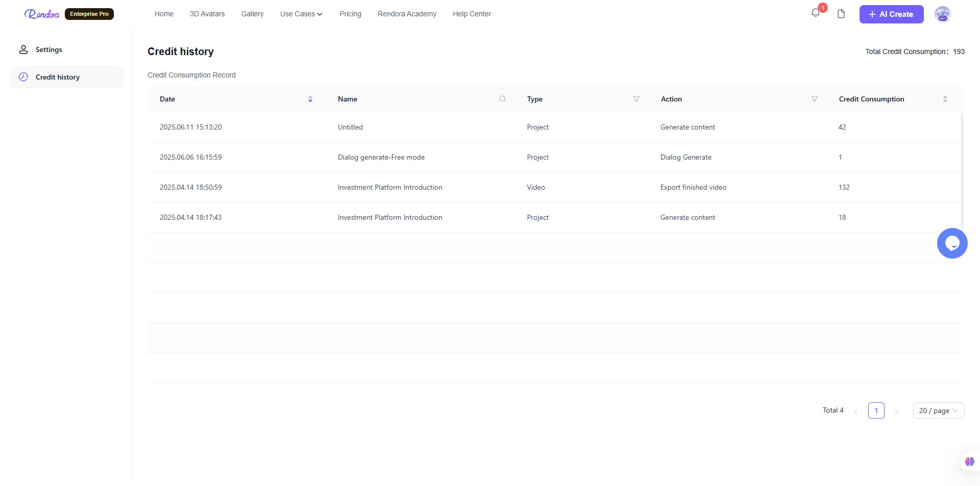Filter the Action column
980x486 pixels.
coord(814,99)
